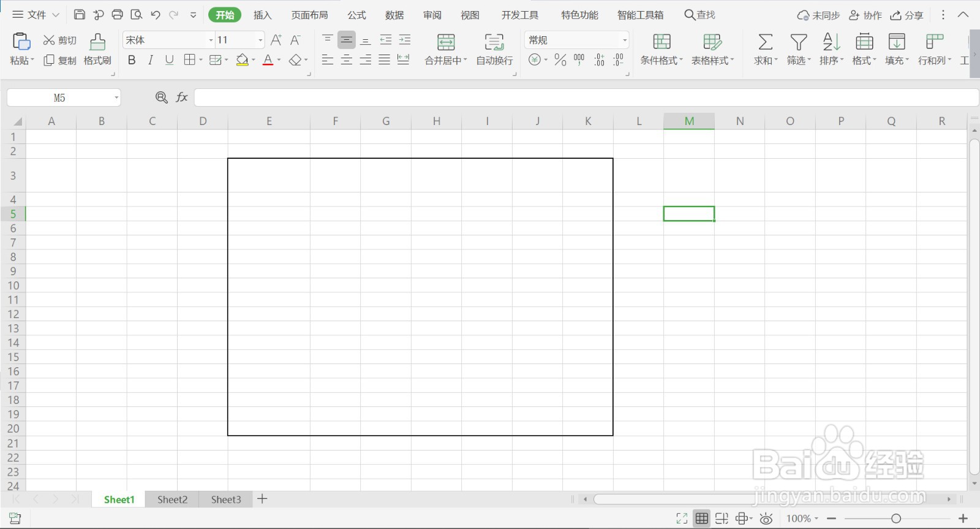Open the 数据 data tab
The image size is (980, 529).
pyautogui.click(x=394, y=15)
